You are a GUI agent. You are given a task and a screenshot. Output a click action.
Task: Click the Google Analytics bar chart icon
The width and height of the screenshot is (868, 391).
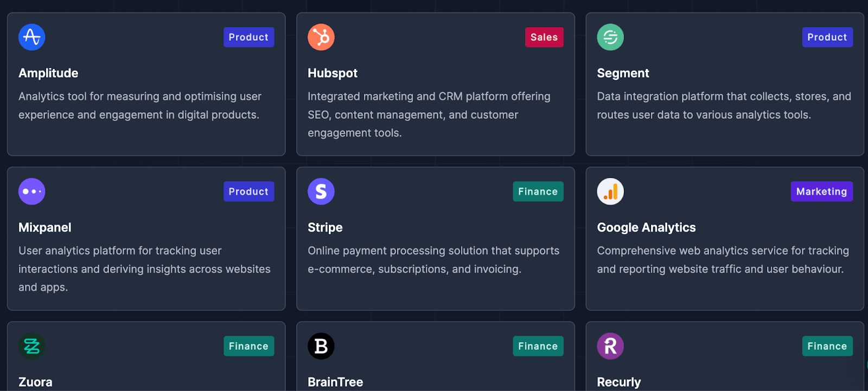[x=610, y=191]
